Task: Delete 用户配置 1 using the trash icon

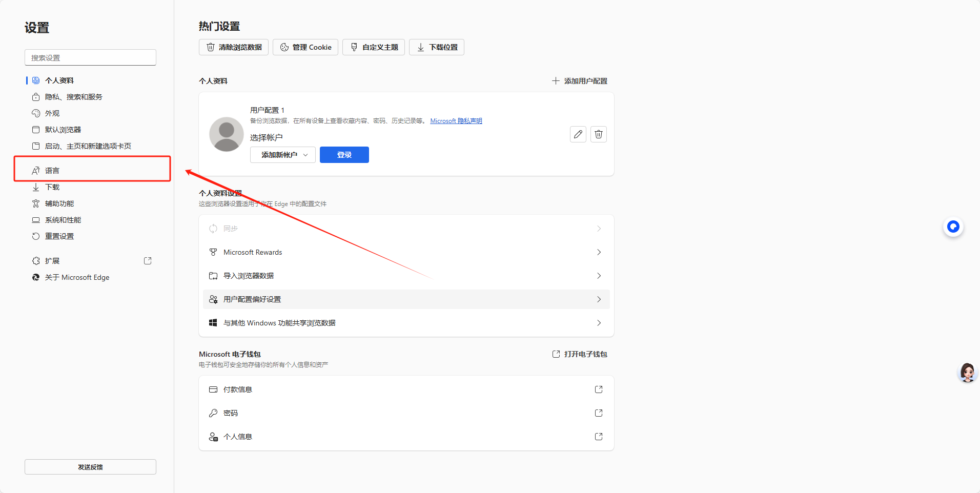Action: point(598,134)
